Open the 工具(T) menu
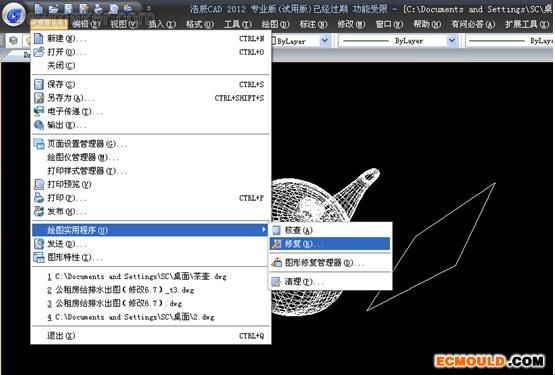Image resolution: width=555 pixels, height=375 pixels. (238, 24)
